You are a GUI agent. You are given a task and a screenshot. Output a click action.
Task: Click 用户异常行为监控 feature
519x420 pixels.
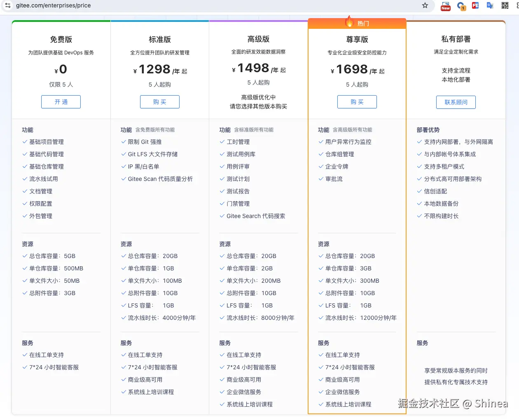pos(348,142)
